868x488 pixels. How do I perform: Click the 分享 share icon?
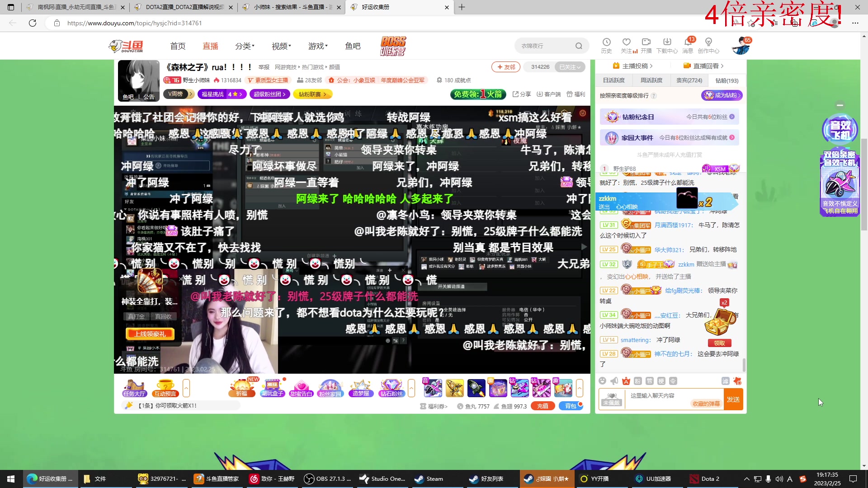pos(522,94)
